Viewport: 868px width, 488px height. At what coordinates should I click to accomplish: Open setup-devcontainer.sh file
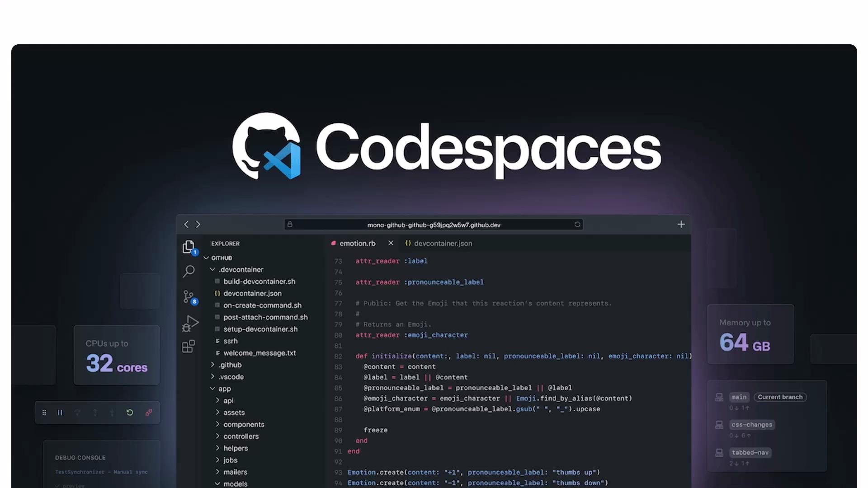(260, 329)
